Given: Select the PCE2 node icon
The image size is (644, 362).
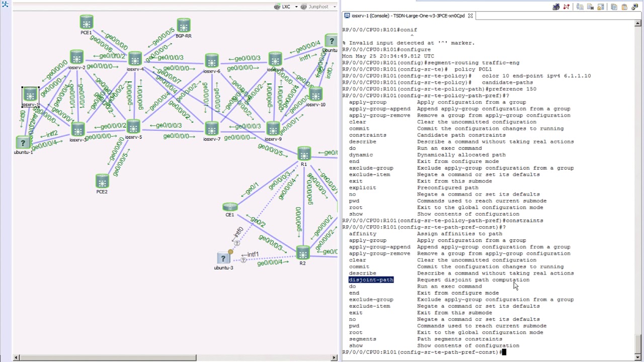Looking at the screenshot, I should coord(102,181).
